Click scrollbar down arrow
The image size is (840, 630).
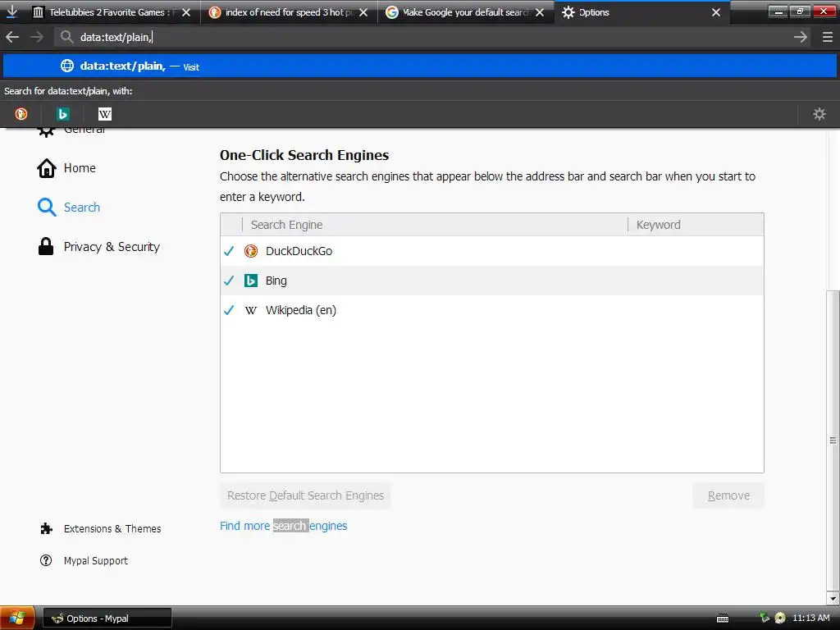pos(833,598)
